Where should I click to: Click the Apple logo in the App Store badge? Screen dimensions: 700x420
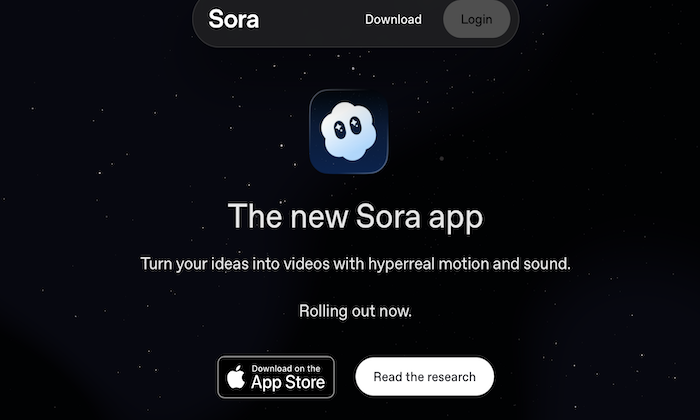(236, 377)
